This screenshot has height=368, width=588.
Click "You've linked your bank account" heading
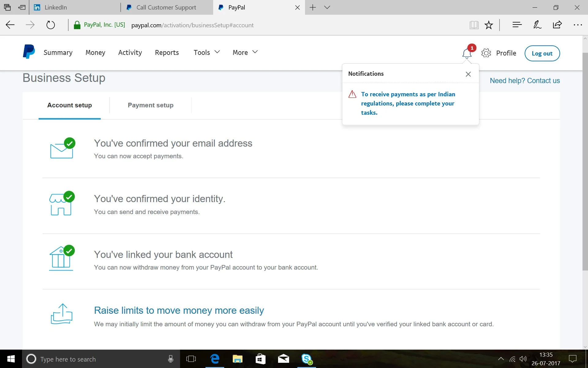click(163, 255)
